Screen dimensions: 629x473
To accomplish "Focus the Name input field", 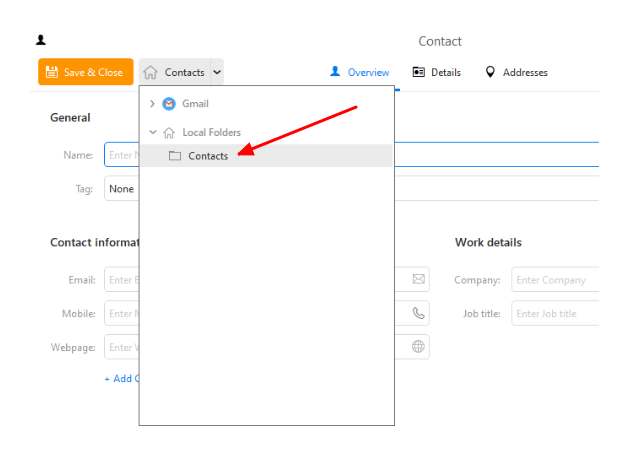I will point(351,154).
